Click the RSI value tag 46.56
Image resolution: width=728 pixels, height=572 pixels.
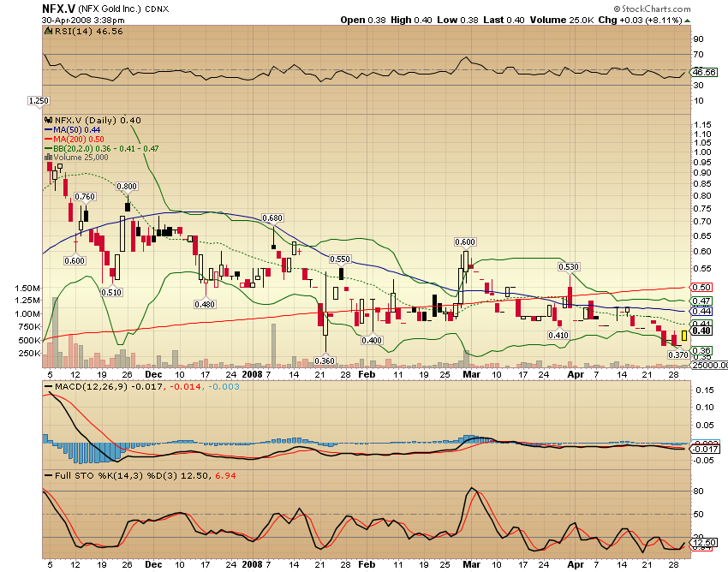[704, 72]
